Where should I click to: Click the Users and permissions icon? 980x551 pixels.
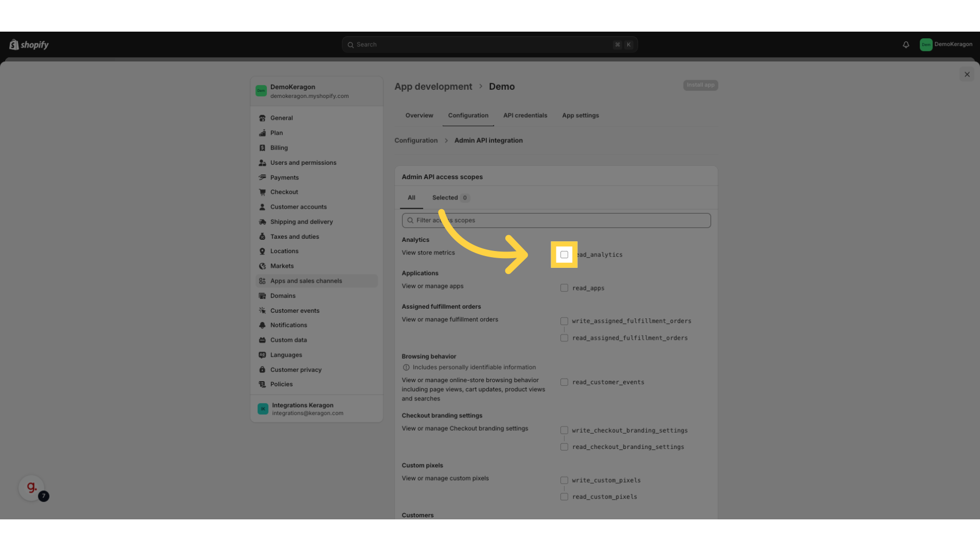point(262,163)
